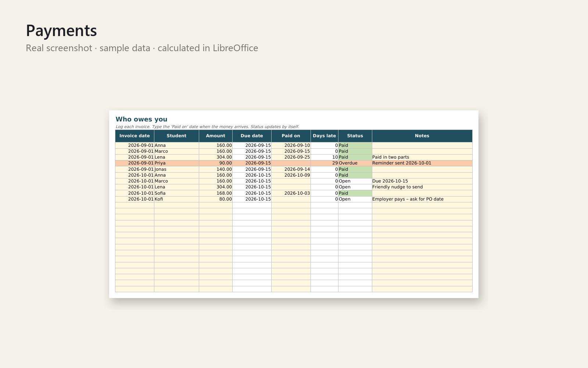Click Priya's empty Paid on cell
The width and height of the screenshot is (588, 368).
click(x=291, y=163)
